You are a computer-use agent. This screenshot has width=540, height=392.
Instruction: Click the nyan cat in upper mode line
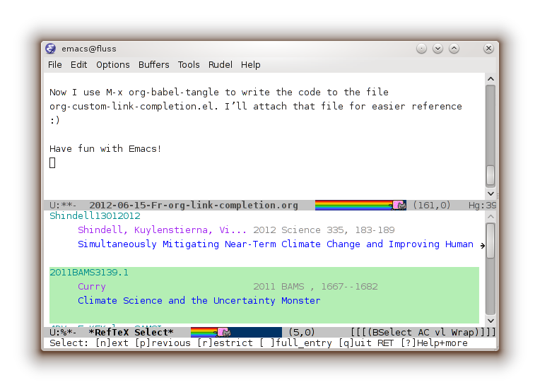[399, 206]
